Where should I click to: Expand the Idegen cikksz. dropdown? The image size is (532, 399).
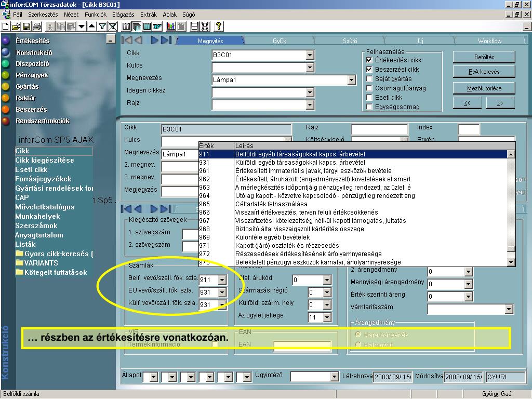pos(310,92)
